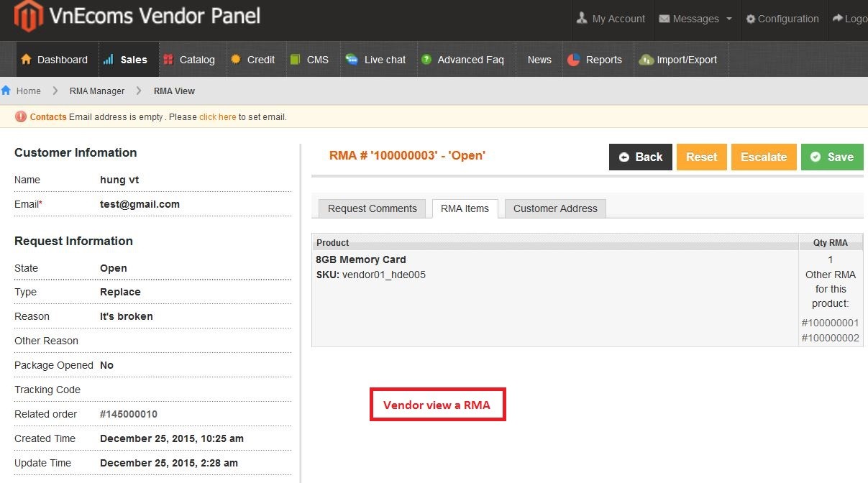Click related order #145000010
This screenshot has height=483, width=868.
click(129, 414)
